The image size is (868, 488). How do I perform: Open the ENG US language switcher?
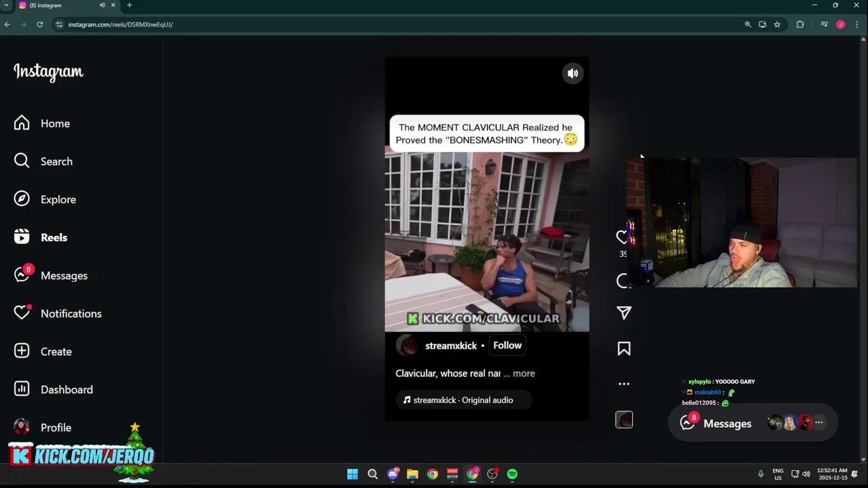778,474
